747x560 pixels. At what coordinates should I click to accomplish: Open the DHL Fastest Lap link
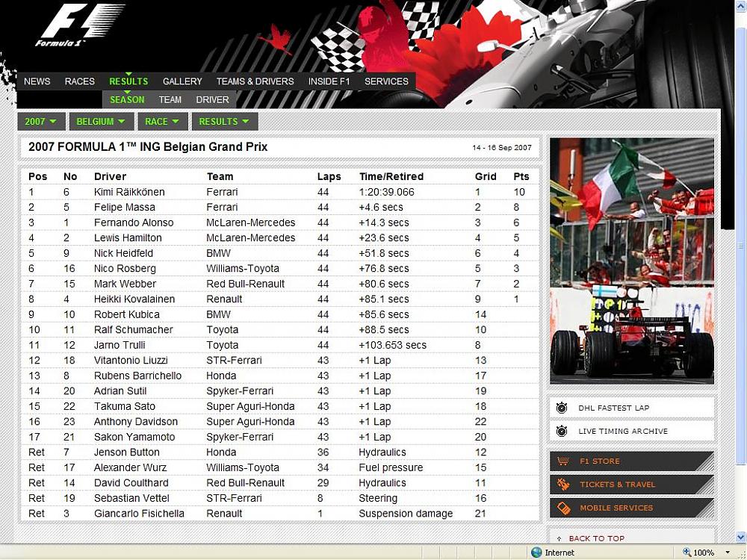click(632, 408)
